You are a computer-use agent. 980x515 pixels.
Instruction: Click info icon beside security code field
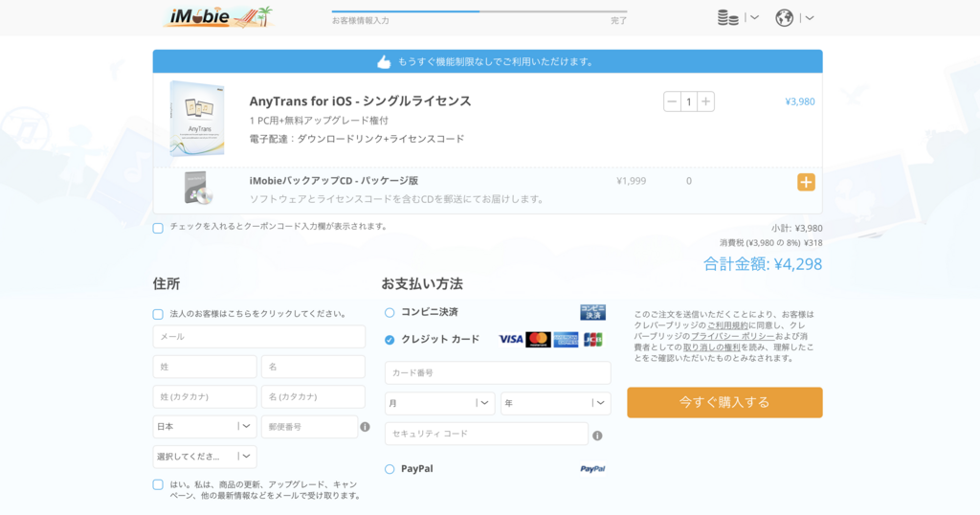[x=597, y=436]
